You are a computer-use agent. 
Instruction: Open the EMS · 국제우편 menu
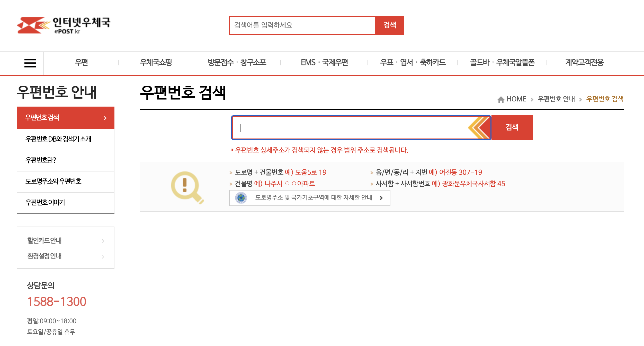click(324, 63)
